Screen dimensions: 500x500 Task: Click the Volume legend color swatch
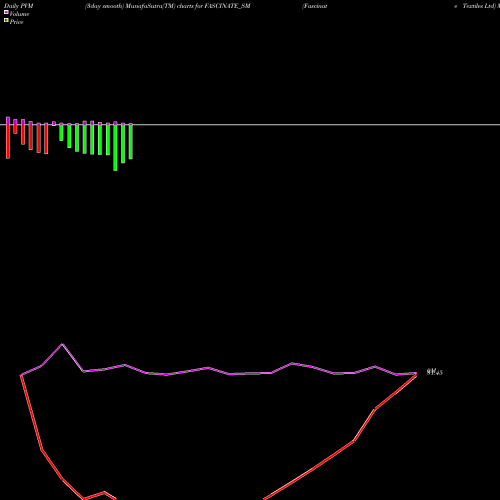pos(6,12)
